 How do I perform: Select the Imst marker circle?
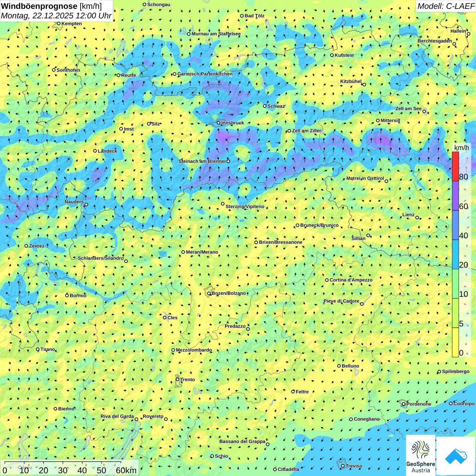[121, 129]
